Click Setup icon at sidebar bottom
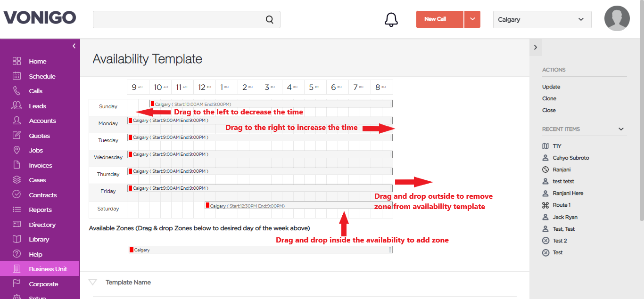This screenshot has width=644, height=299. (x=17, y=297)
